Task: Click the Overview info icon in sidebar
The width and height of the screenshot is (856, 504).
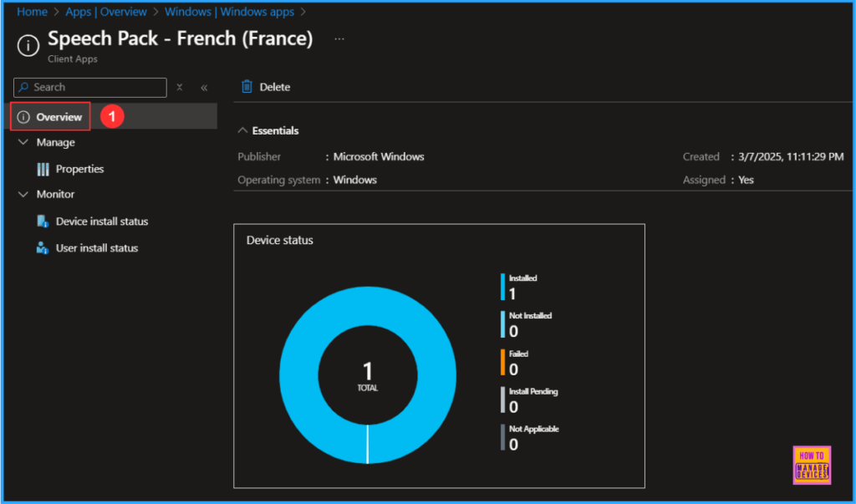Action: (x=23, y=117)
